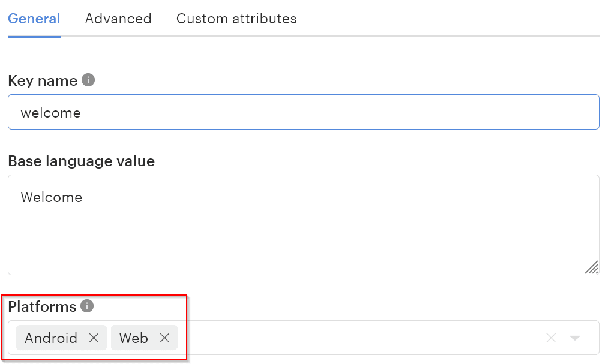
Task: Switch to the General tab
Action: 34,19
